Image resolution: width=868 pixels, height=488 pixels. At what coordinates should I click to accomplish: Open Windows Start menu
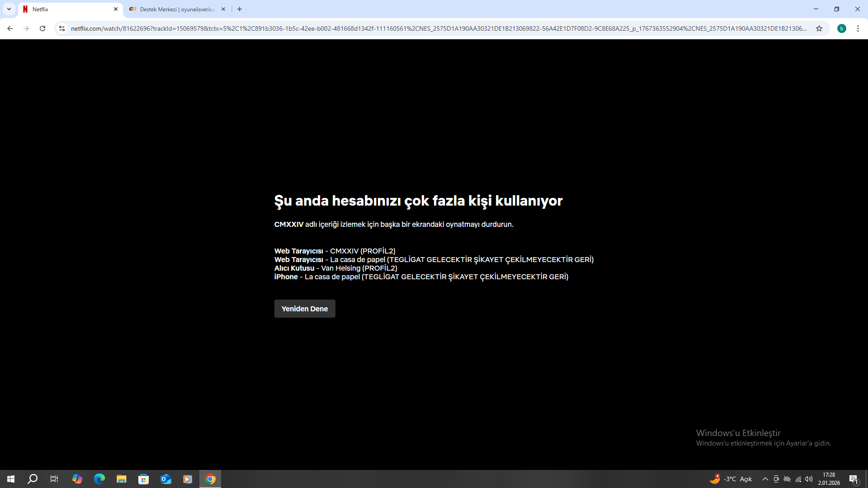[x=11, y=479]
